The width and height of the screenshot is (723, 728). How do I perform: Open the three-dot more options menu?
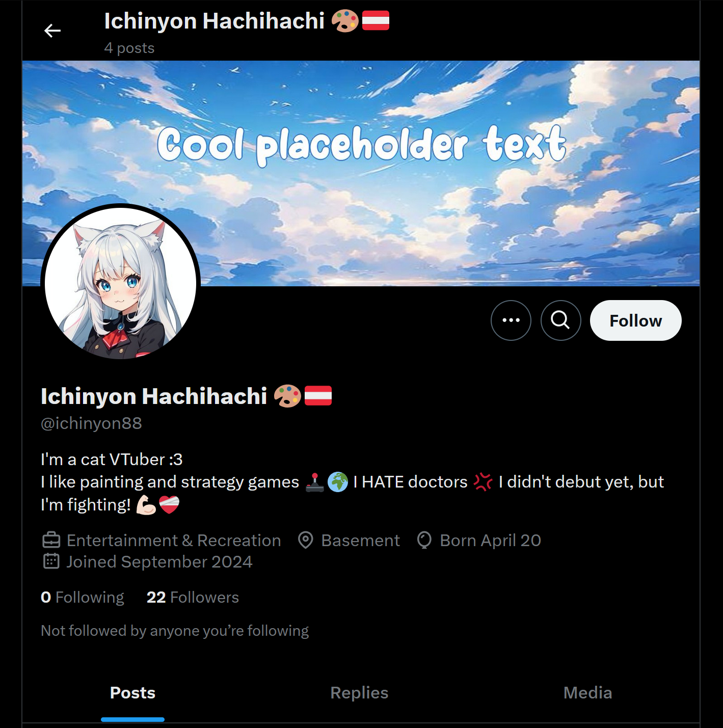[511, 320]
